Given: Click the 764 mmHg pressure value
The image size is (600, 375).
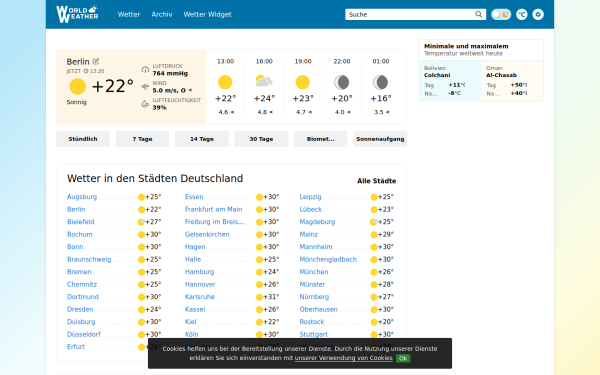Looking at the screenshot, I should (170, 73).
